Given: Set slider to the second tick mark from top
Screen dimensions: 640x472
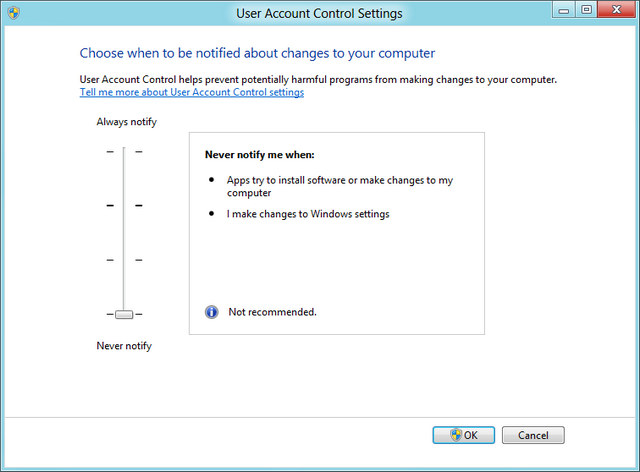Looking at the screenshot, I should tap(124, 205).
